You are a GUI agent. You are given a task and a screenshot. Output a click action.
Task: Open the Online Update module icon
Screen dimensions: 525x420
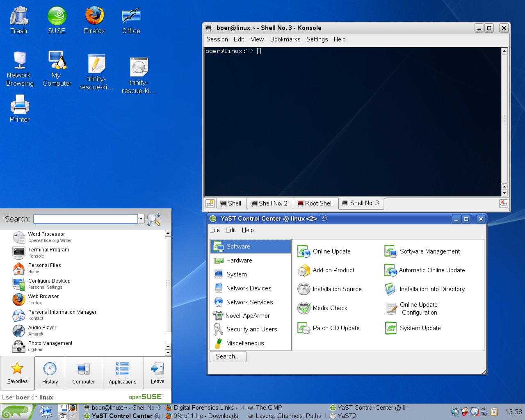pyautogui.click(x=304, y=251)
